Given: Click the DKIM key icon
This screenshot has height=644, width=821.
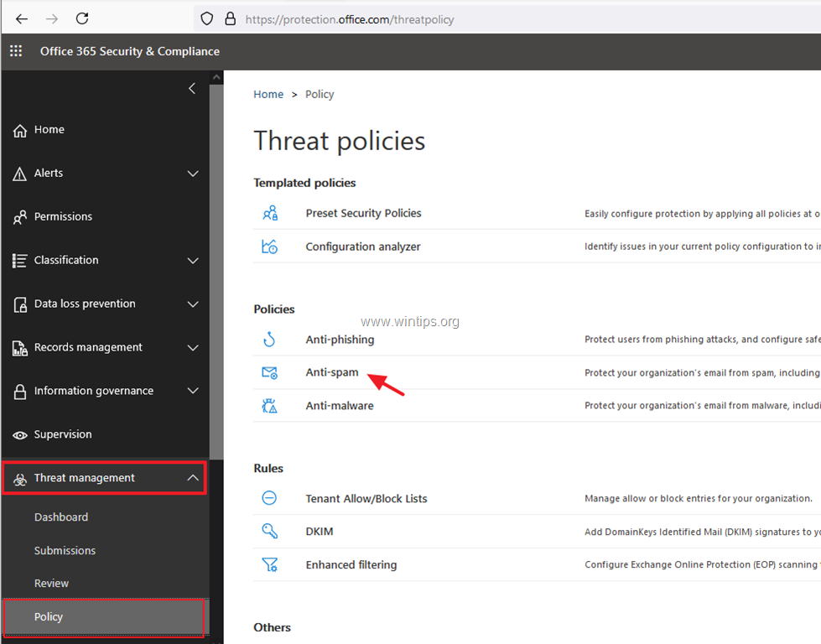Looking at the screenshot, I should pyautogui.click(x=270, y=532).
